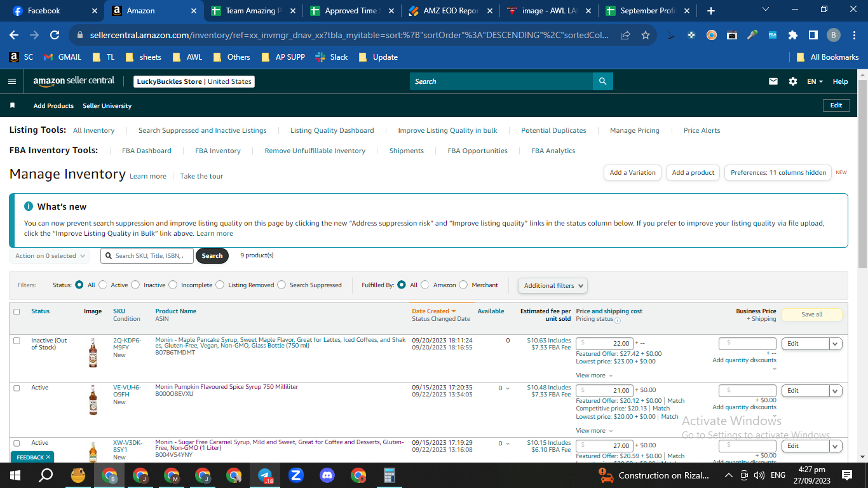Open a new Chrome tab
Viewport: 868px width, 488px height.
[711, 11]
